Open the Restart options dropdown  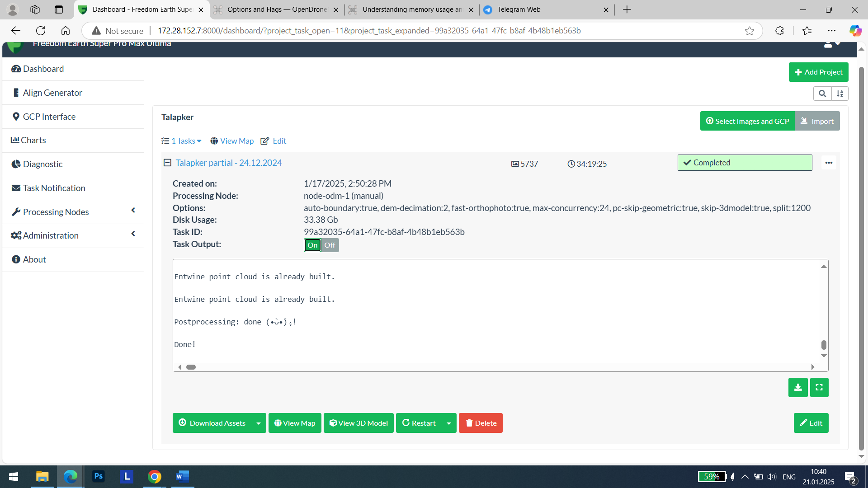coord(448,423)
